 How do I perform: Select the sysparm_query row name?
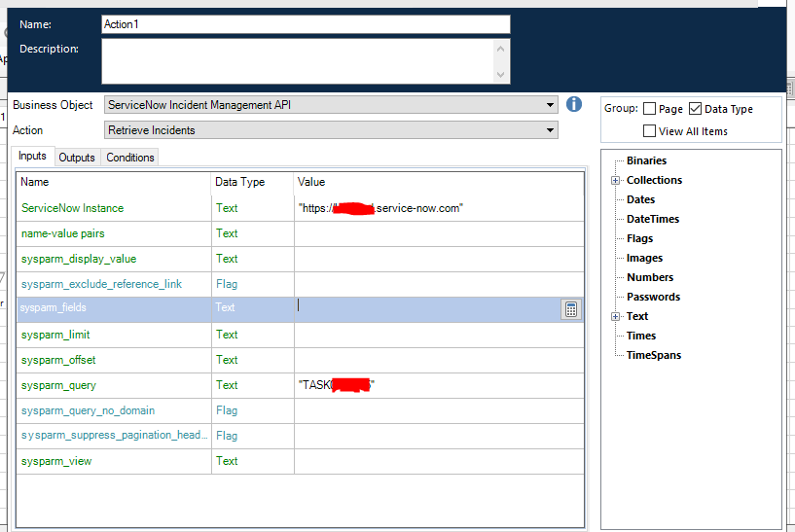coord(58,385)
